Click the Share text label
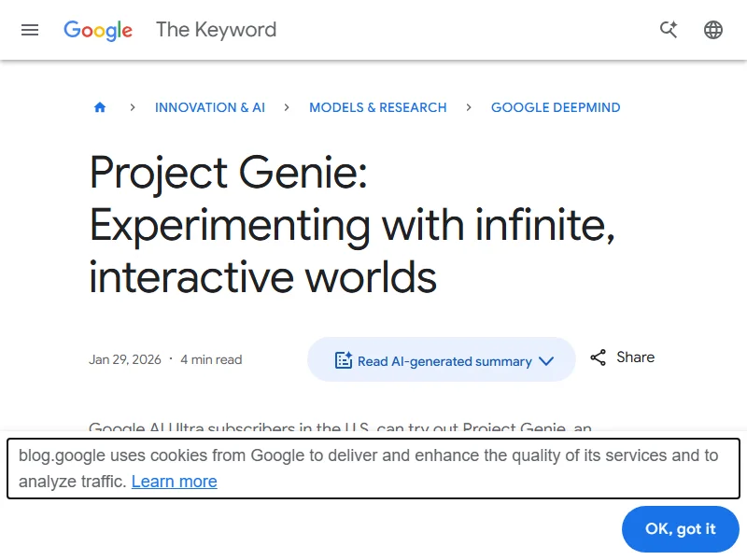The image size is (747, 560). (x=635, y=357)
